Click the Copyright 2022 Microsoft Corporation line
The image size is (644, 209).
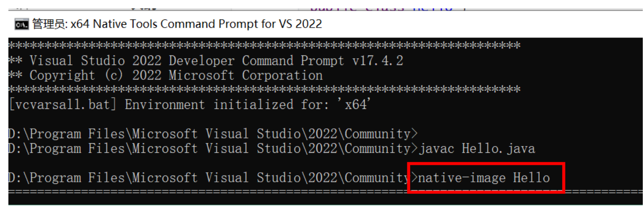tap(166, 75)
